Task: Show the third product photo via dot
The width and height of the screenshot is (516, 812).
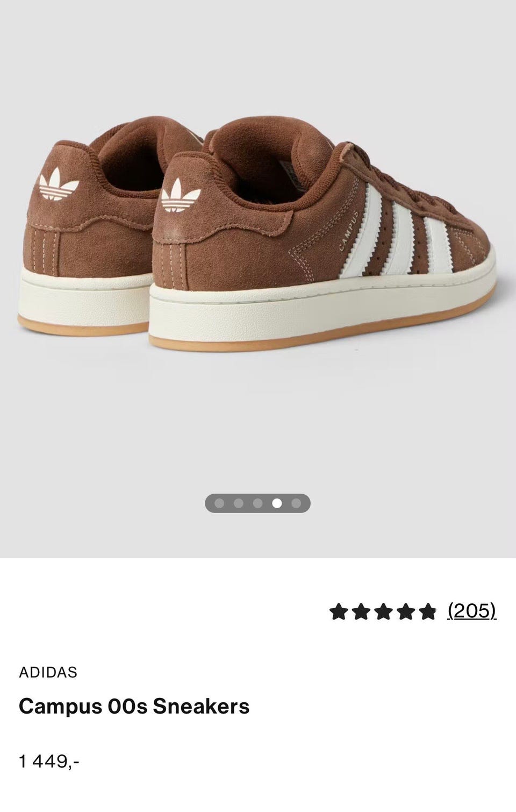Action: point(257,503)
